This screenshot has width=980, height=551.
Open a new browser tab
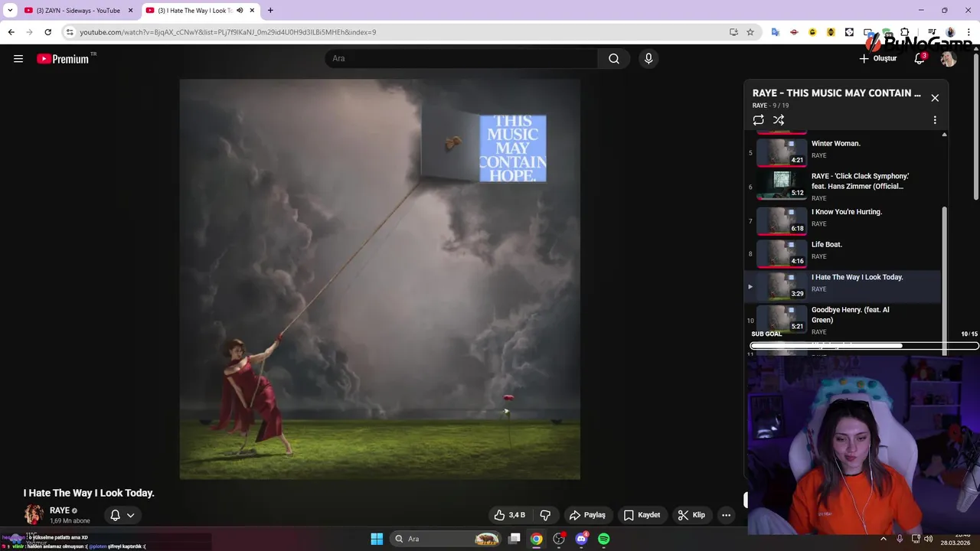270,11
